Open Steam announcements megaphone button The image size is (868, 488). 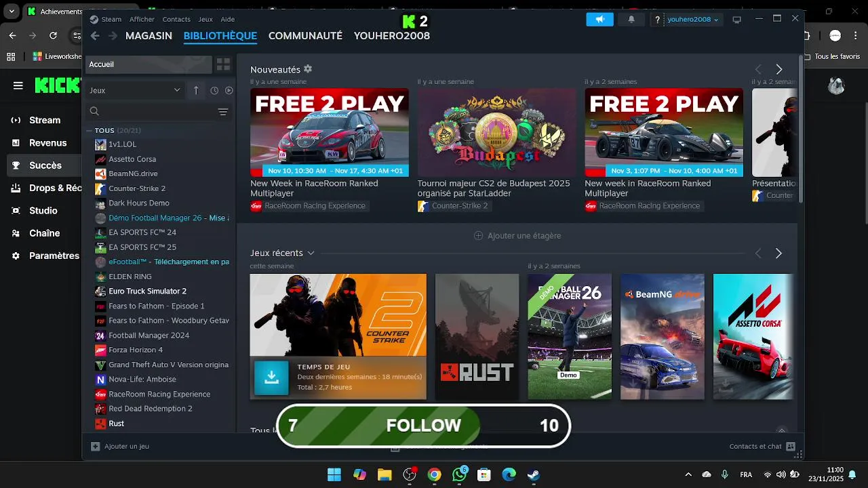599,20
